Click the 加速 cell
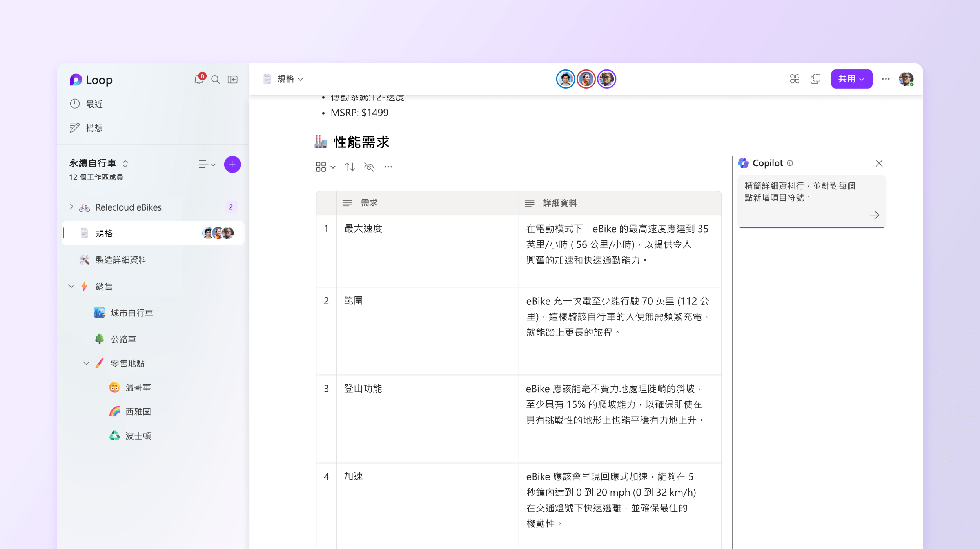Image resolution: width=980 pixels, height=549 pixels. (427, 506)
